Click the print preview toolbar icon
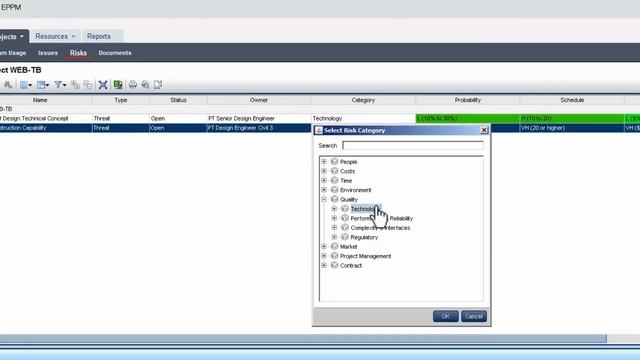 145,84
